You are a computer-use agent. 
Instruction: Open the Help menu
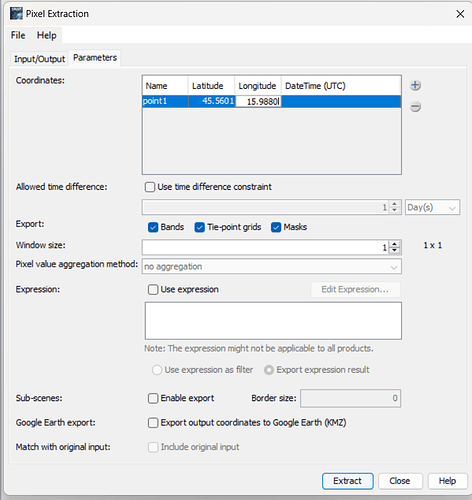pyautogui.click(x=46, y=35)
